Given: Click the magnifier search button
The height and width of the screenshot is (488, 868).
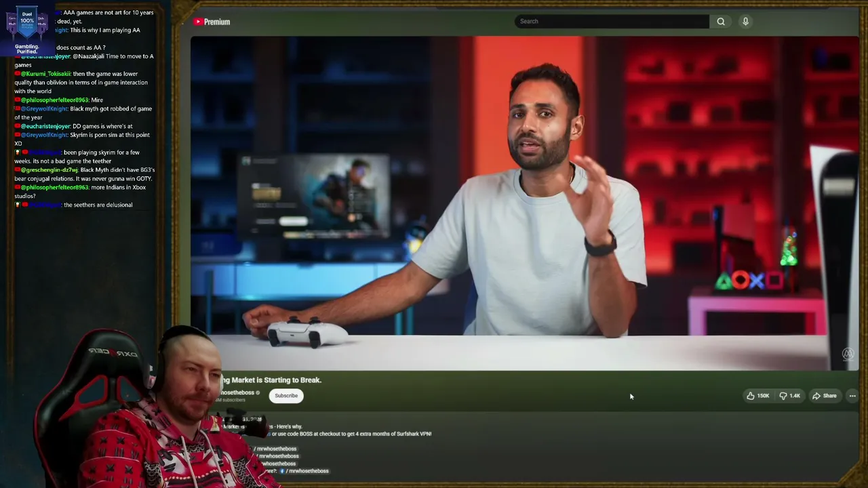Looking at the screenshot, I should [x=721, y=22].
